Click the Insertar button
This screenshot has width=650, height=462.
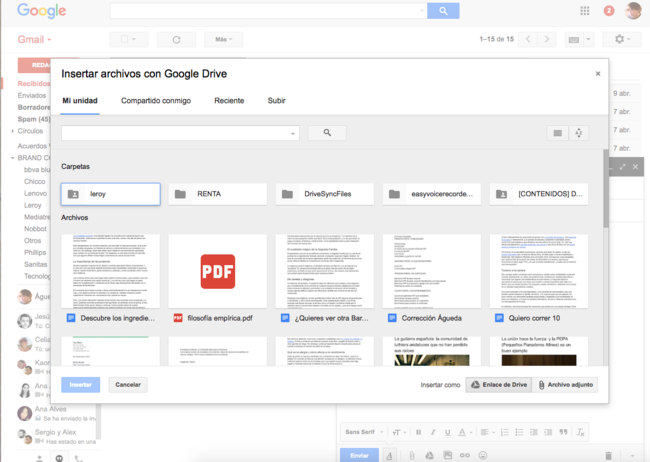pyautogui.click(x=80, y=384)
